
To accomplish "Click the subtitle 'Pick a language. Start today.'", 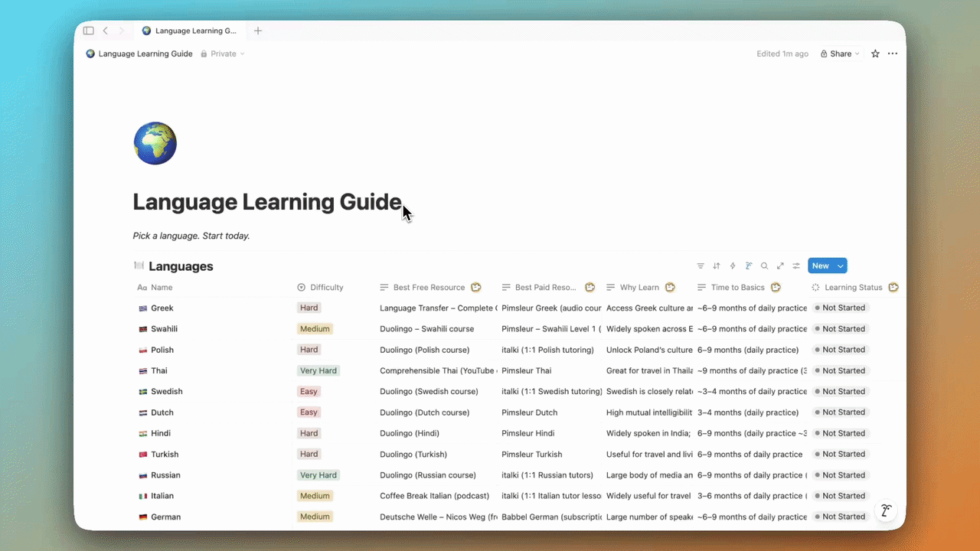I will tap(191, 236).
